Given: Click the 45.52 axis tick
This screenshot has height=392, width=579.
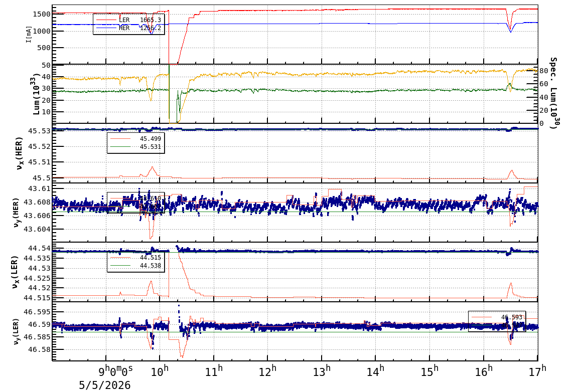Looking at the screenshot, I should click(40, 147).
